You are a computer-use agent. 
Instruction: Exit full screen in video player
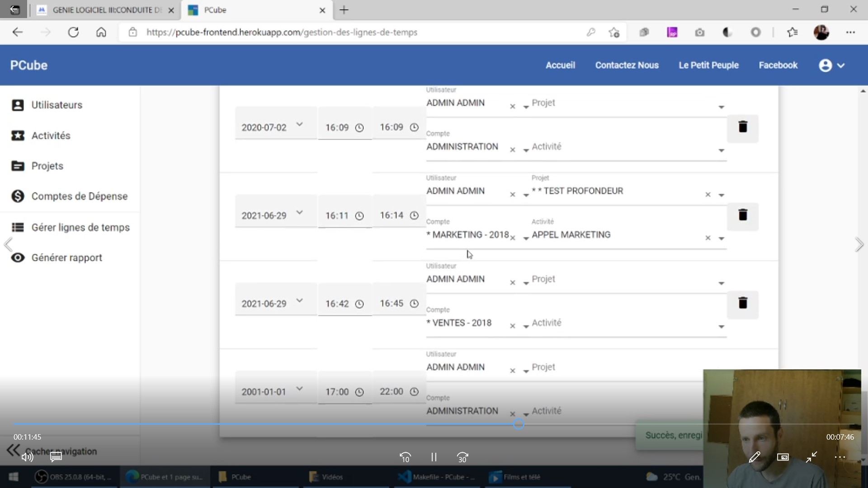811,457
